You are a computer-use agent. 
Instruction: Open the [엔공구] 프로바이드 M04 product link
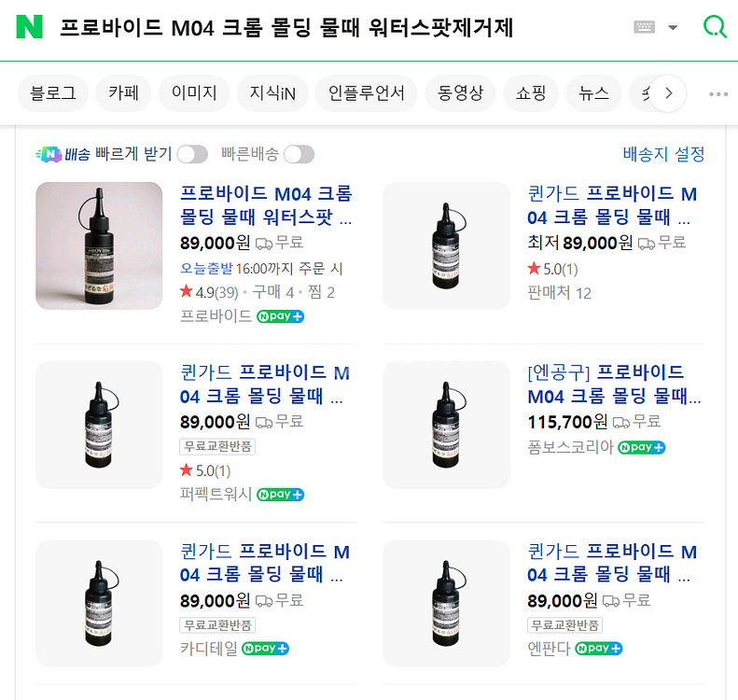pyautogui.click(x=614, y=385)
